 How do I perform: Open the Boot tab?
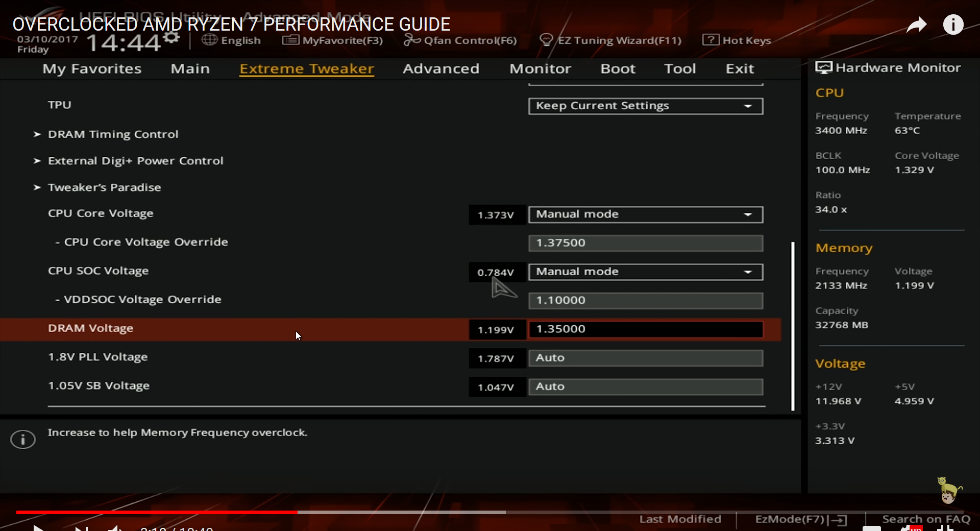tap(618, 69)
